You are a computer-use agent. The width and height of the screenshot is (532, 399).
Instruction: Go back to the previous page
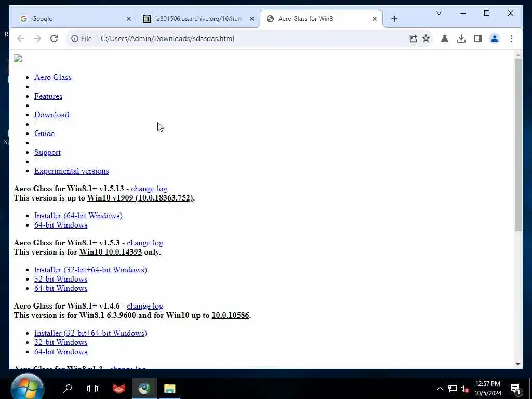[21, 38]
